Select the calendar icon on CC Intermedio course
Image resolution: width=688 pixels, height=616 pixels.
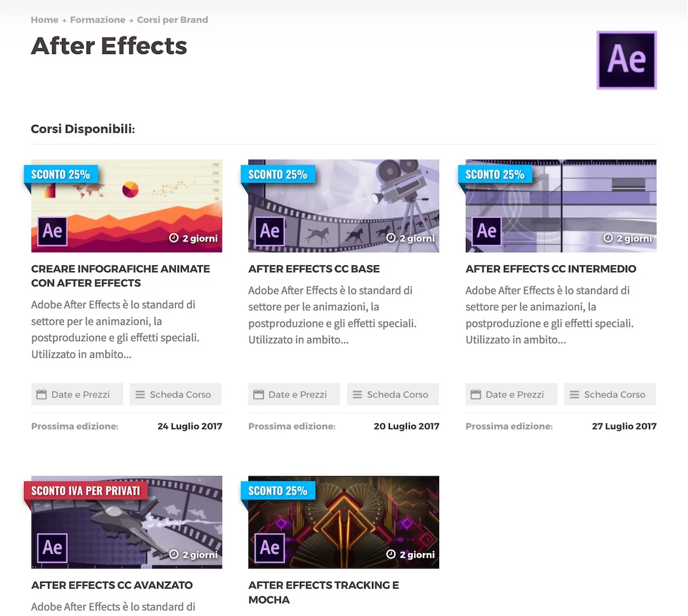click(x=474, y=394)
